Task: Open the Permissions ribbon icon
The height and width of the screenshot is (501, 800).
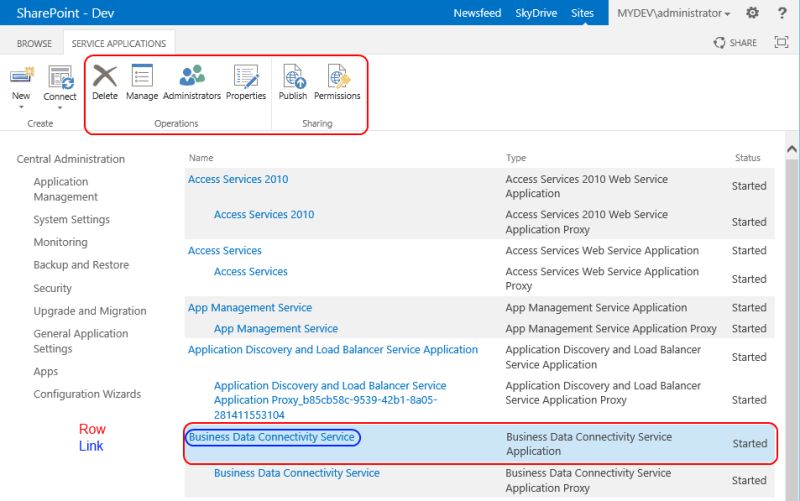Action: (x=338, y=77)
